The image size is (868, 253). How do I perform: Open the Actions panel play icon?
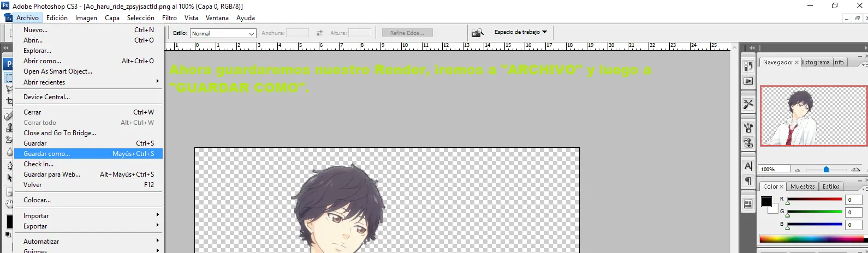748,81
